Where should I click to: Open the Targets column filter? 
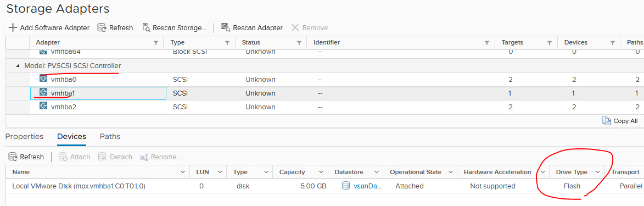tap(549, 43)
